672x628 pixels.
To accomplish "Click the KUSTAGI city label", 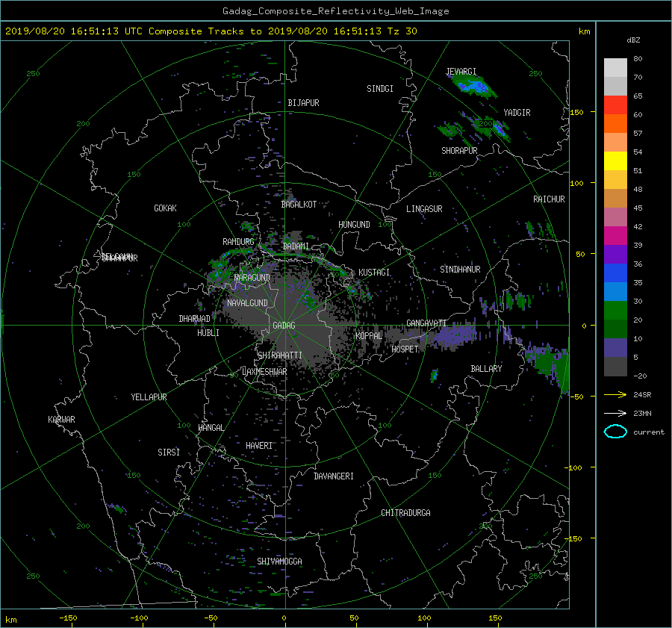I will [x=374, y=273].
